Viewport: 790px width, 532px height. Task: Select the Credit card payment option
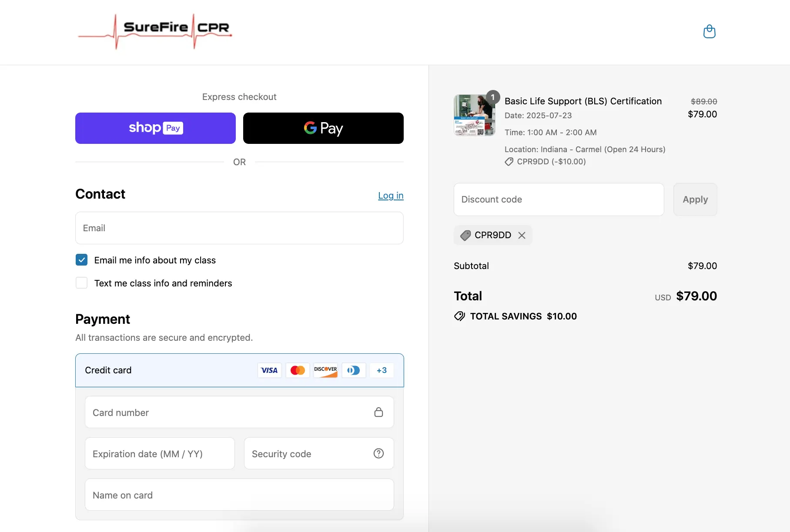point(108,370)
